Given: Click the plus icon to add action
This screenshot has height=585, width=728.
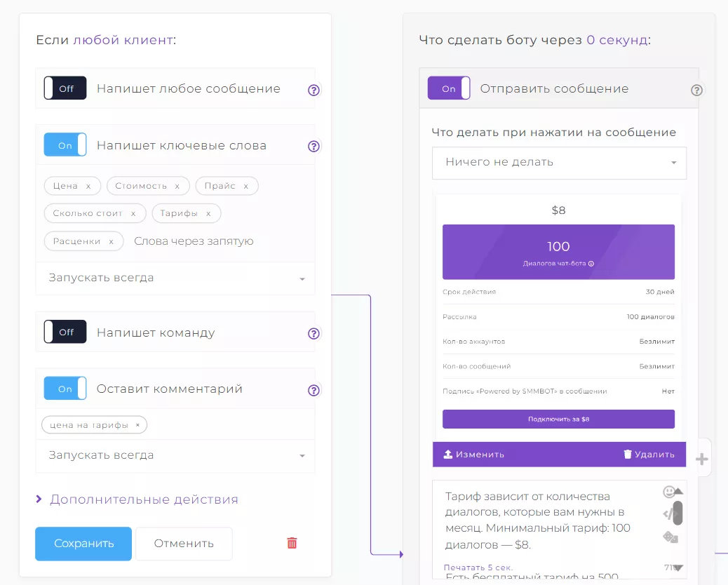Looking at the screenshot, I should (701, 459).
